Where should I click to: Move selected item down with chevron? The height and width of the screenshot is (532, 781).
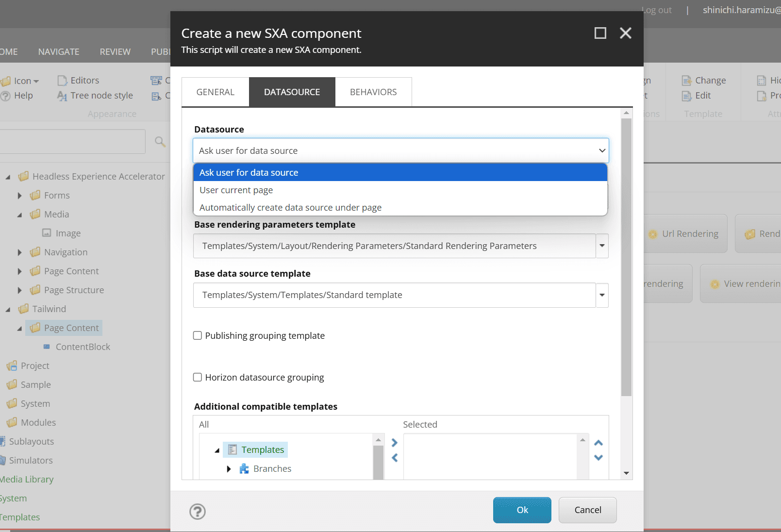point(598,458)
